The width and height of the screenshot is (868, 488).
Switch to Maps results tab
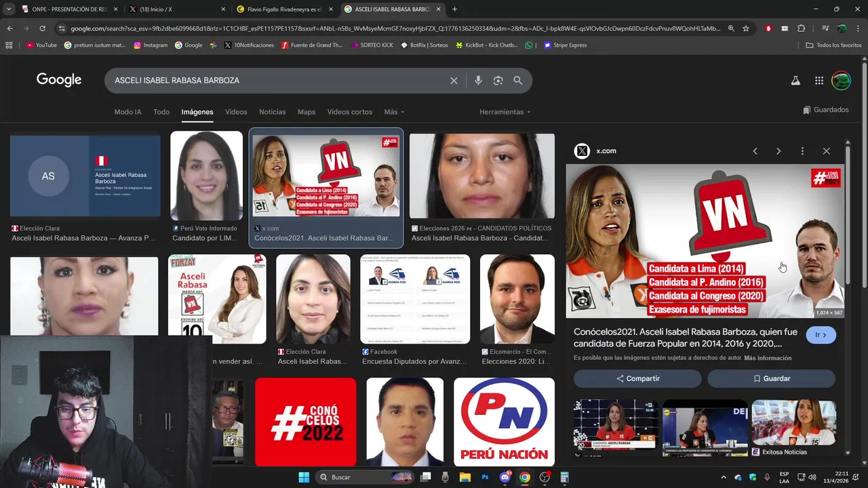[x=307, y=112]
